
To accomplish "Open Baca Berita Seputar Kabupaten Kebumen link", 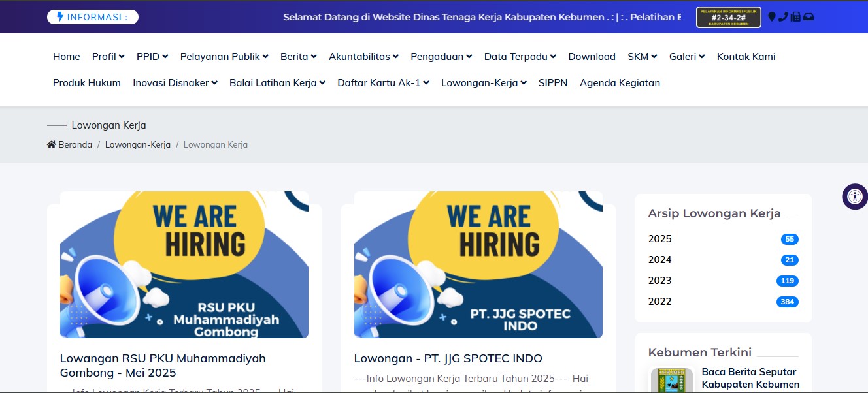I will click(750, 378).
